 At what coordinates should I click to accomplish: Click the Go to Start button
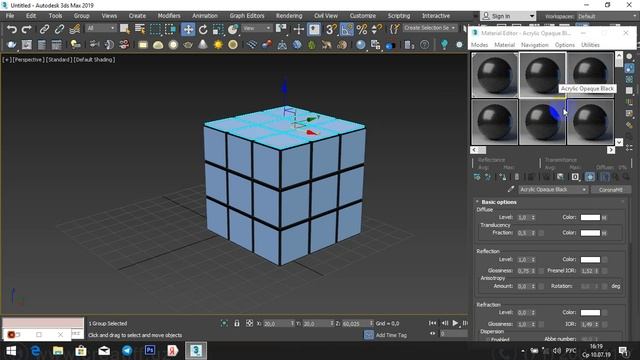tap(432, 323)
